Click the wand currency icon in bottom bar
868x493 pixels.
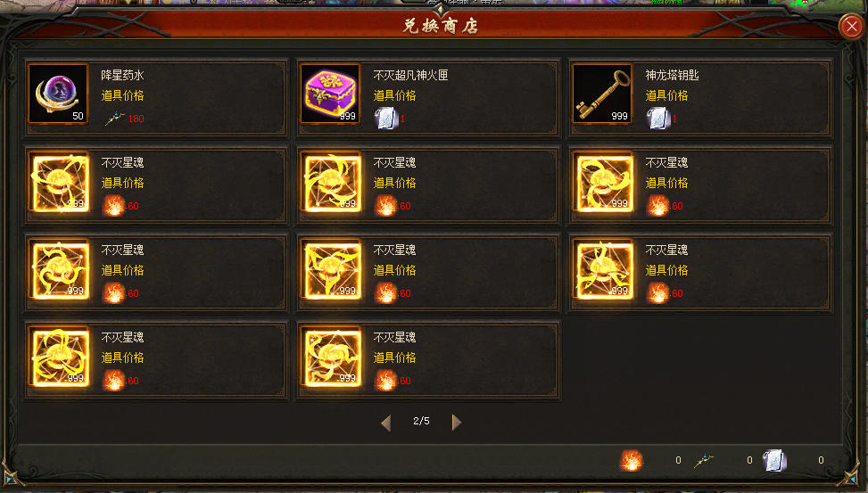(704, 460)
